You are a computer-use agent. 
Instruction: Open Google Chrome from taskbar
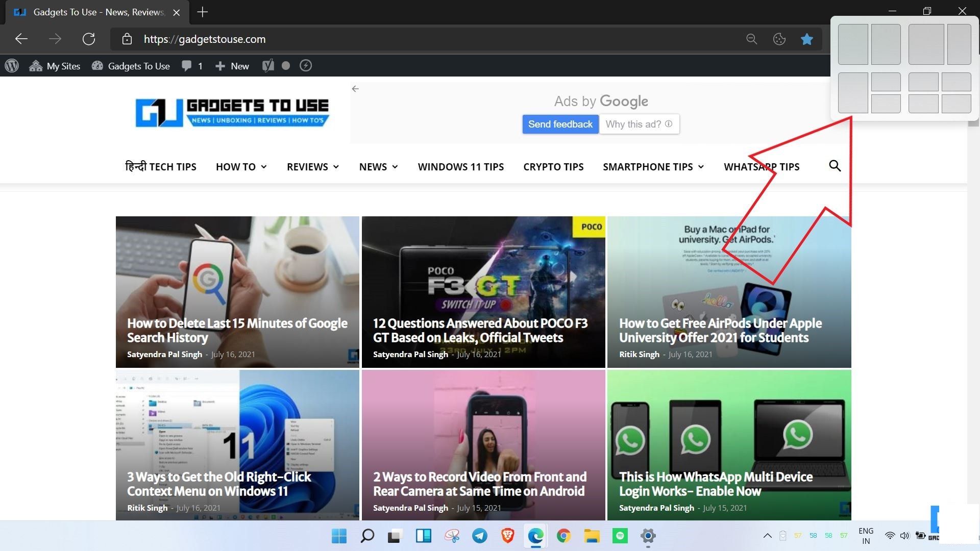[563, 536]
